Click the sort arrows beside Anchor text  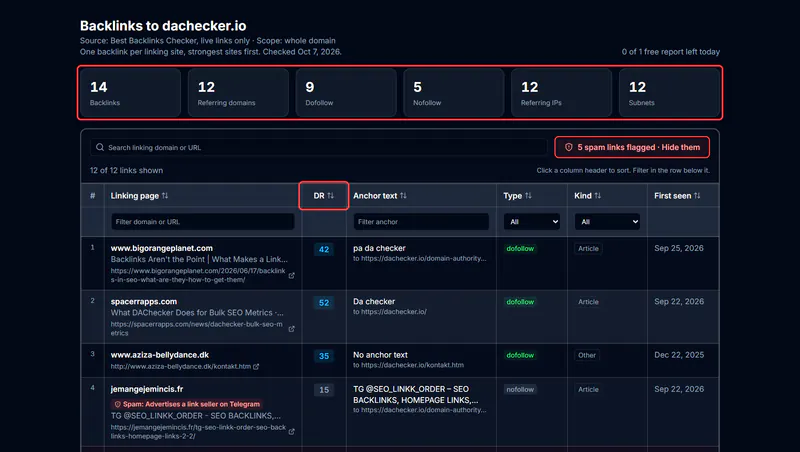click(x=403, y=195)
